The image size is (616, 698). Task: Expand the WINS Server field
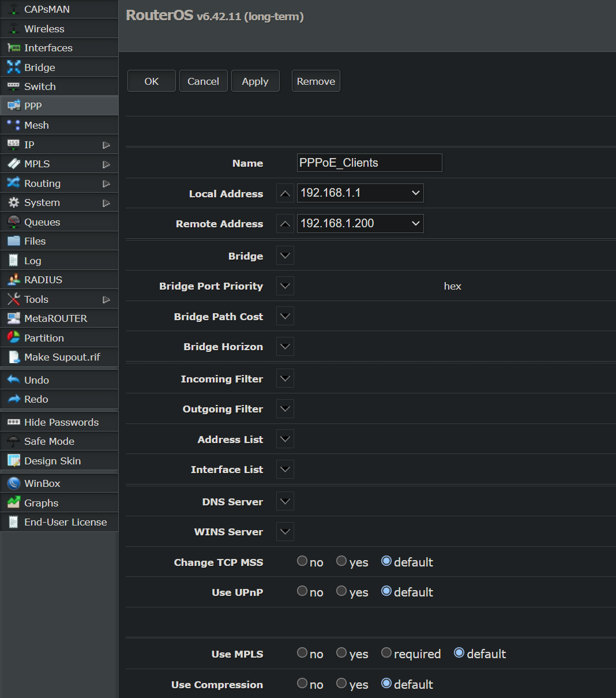pyautogui.click(x=285, y=531)
